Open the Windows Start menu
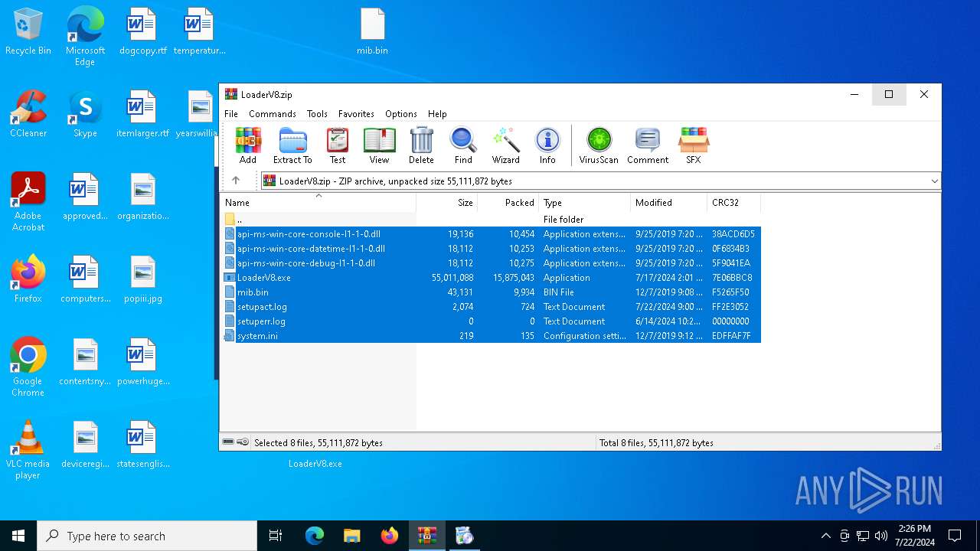Viewport: 980px width, 551px height. (18, 536)
